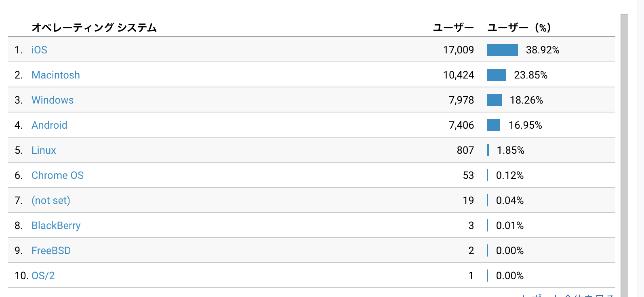
Task: Click the blue bar next to 38.92%
Action: tap(502, 50)
